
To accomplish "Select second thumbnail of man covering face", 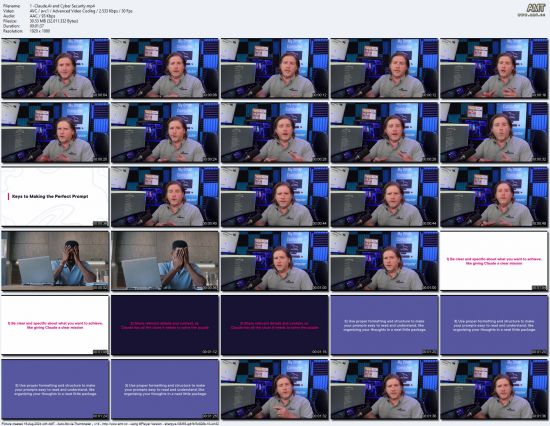I will 165,261.
